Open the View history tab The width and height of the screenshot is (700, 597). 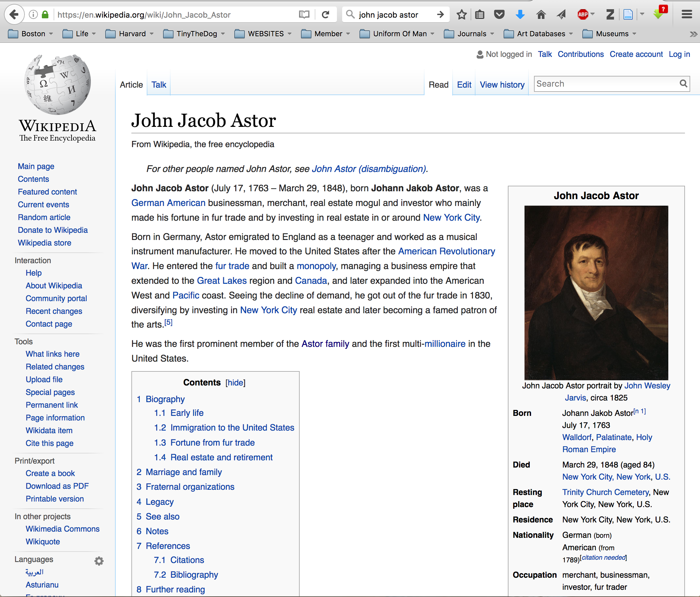[x=502, y=84]
